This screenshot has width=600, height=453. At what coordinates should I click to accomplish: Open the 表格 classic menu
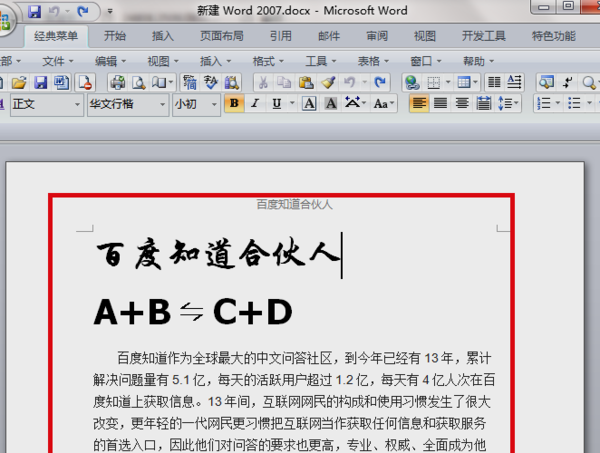[x=373, y=61]
